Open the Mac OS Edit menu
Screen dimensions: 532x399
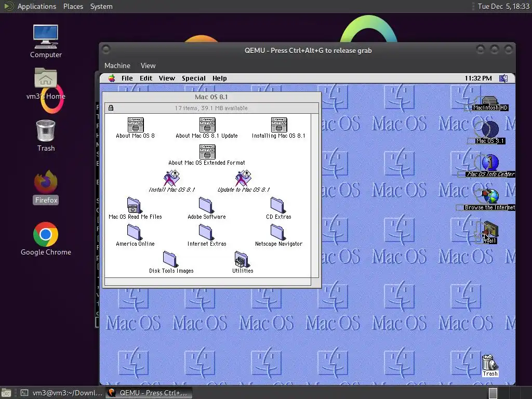[x=146, y=78]
